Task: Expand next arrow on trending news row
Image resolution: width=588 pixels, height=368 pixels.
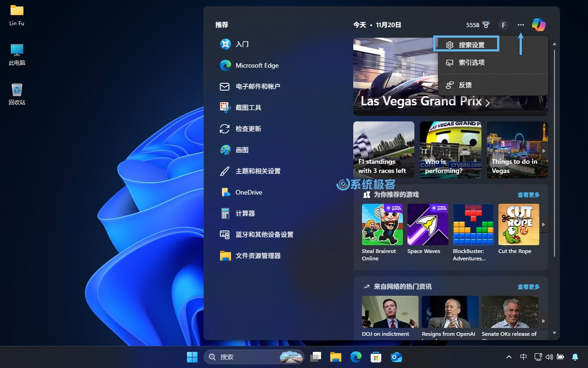Action: 543,321
